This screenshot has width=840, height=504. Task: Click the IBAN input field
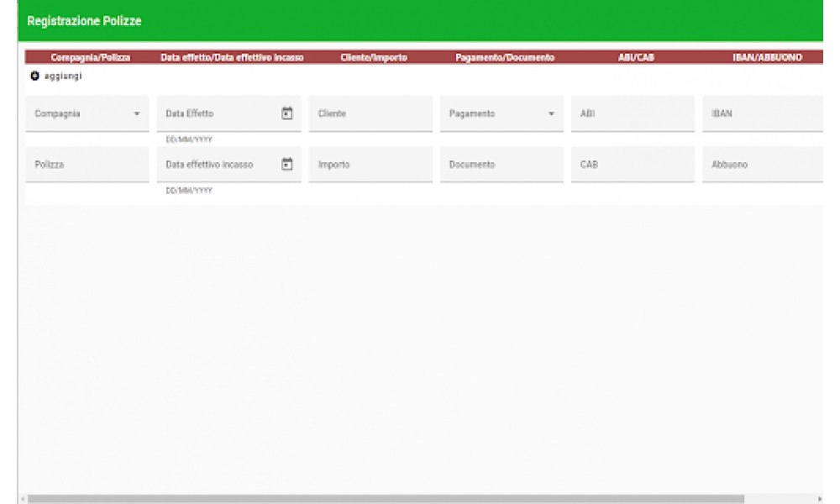pyautogui.click(x=763, y=113)
